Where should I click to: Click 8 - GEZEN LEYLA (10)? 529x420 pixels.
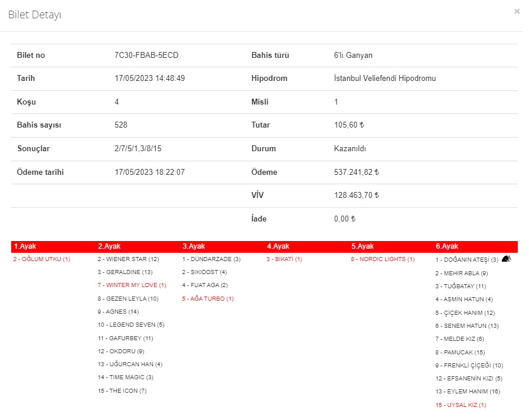[128, 299]
